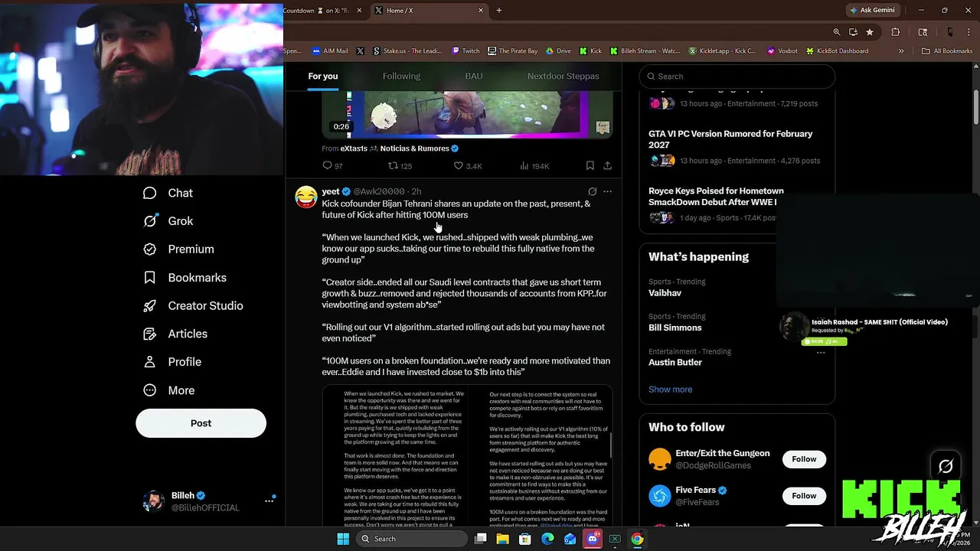Go to Premium in the sidebar

[x=179, y=249]
